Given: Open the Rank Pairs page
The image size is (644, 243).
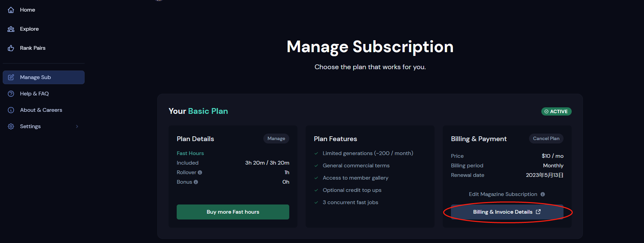Looking at the screenshot, I should (33, 48).
